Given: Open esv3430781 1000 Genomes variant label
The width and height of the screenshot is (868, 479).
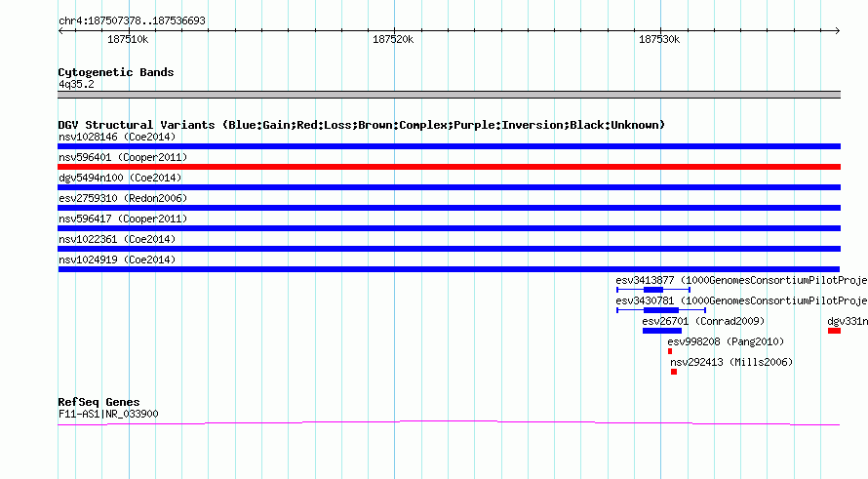Looking at the screenshot, I should coord(741,300).
